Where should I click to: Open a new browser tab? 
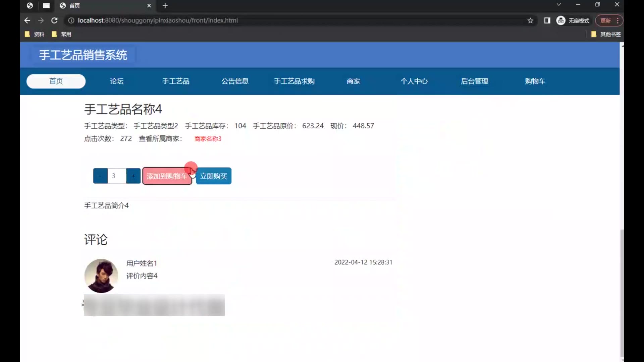165,5
